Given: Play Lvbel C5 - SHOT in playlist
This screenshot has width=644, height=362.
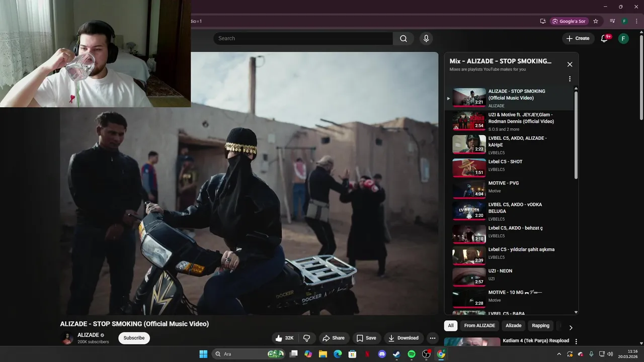Looking at the screenshot, I should pyautogui.click(x=509, y=168).
